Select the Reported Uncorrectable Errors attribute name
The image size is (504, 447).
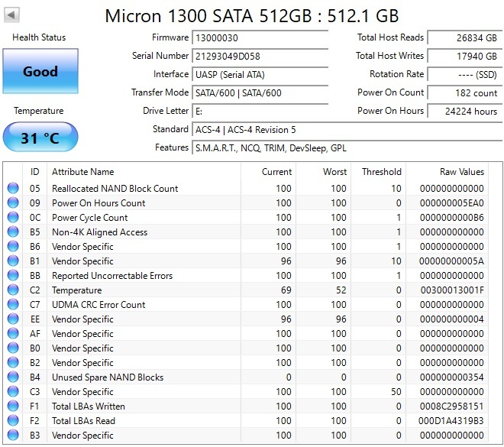(112, 276)
